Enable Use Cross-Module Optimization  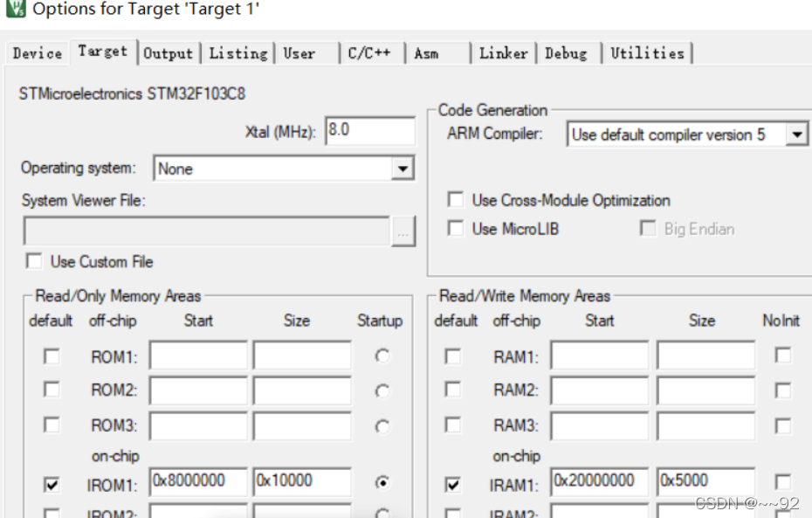pyautogui.click(x=456, y=199)
